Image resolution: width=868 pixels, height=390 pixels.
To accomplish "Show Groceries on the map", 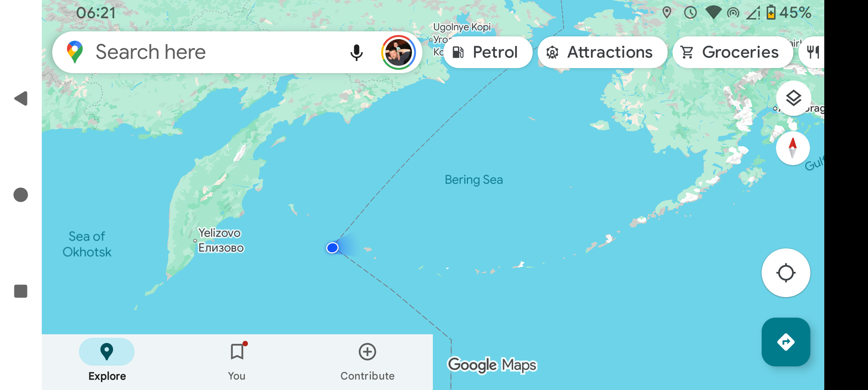I will (x=733, y=52).
